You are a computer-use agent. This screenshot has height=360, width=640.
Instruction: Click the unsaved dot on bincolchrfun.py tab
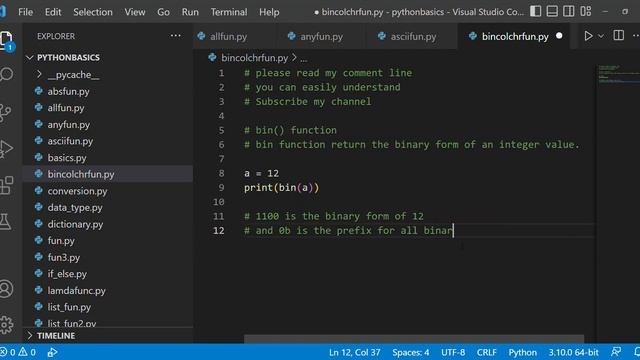click(559, 36)
